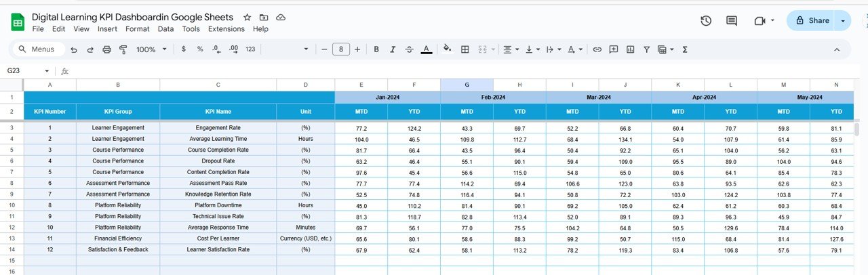The width and height of the screenshot is (868, 275).
Task: Open the comments panel icon
Action: click(732, 21)
